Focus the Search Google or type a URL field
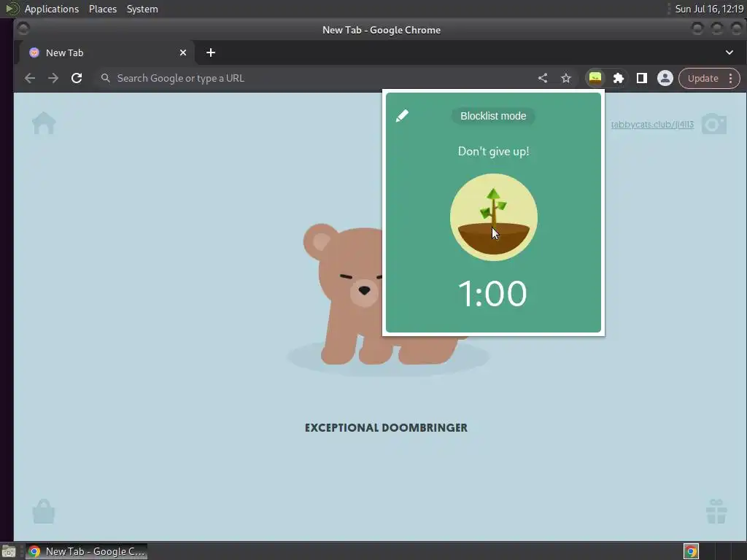The image size is (747, 560). [x=314, y=78]
